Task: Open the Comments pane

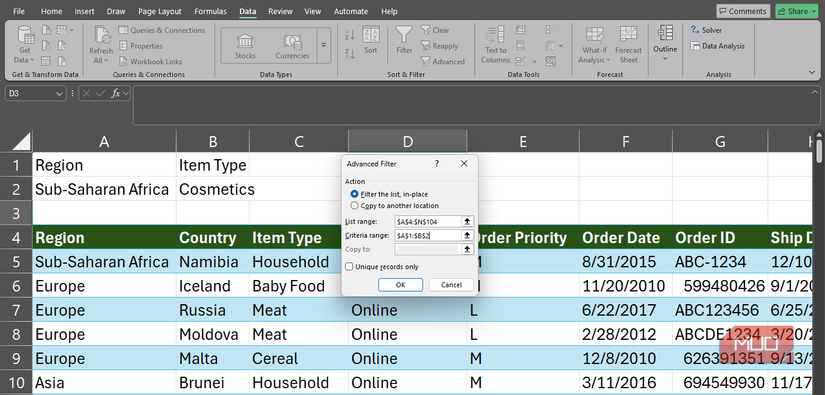Action: [743, 11]
